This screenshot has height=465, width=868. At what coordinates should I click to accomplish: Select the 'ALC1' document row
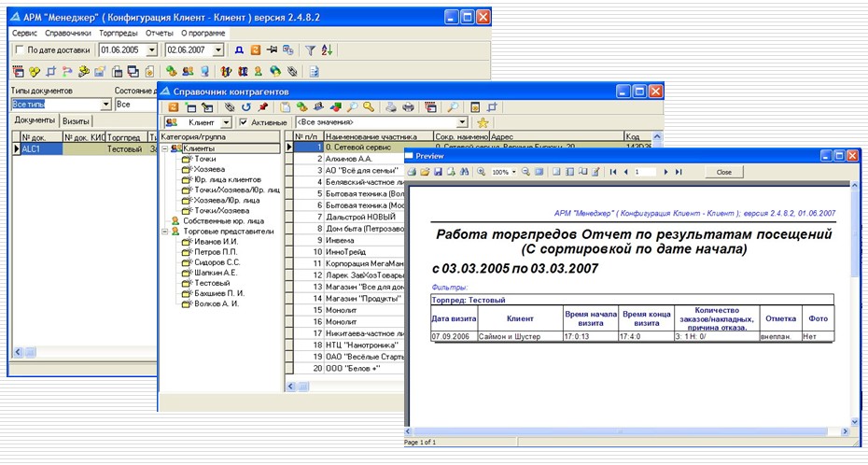(x=83, y=148)
